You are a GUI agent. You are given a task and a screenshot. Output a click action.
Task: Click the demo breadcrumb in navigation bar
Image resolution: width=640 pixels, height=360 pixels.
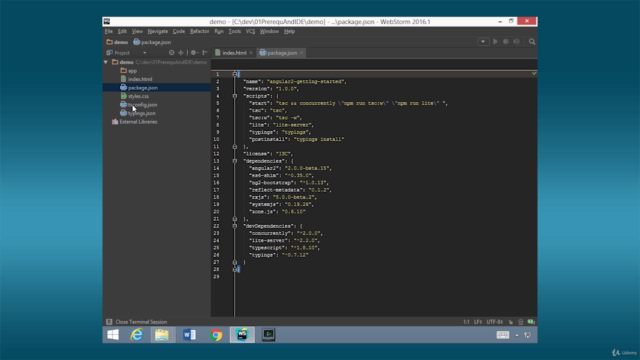[117, 42]
